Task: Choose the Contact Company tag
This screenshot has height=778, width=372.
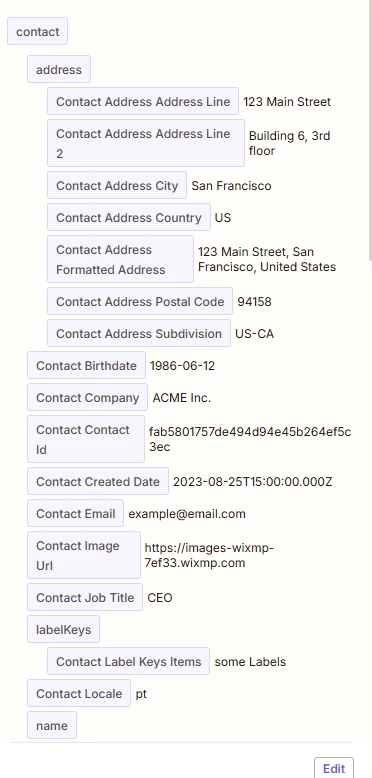Action: coord(87,397)
